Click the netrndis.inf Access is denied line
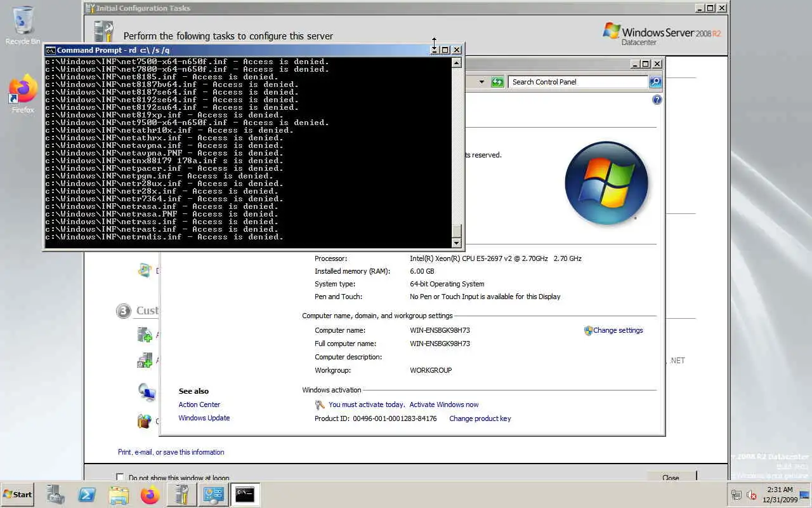 [x=164, y=237]
